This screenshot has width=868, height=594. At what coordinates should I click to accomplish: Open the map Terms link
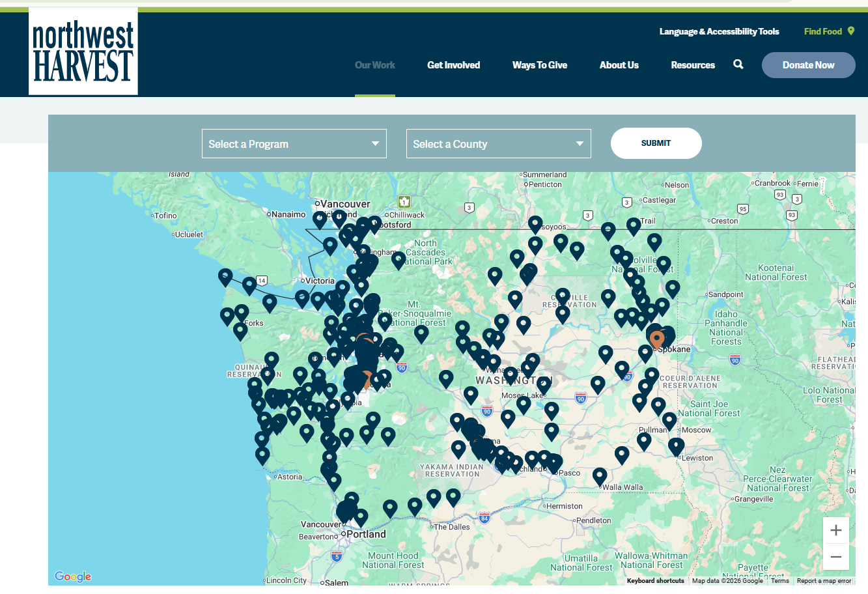780,581
